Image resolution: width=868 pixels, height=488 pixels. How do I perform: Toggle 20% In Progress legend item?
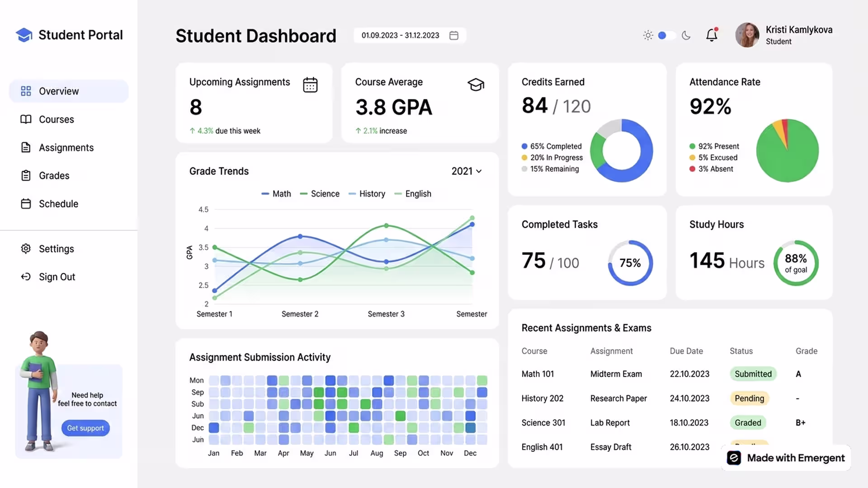[x=552, y=158]
